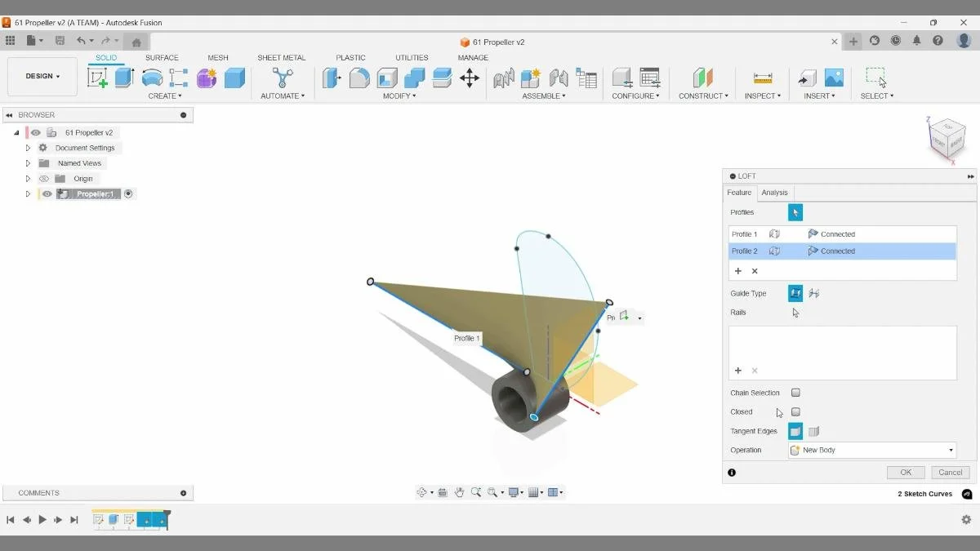Cancel the Loft operation

[x=949, y=472]
